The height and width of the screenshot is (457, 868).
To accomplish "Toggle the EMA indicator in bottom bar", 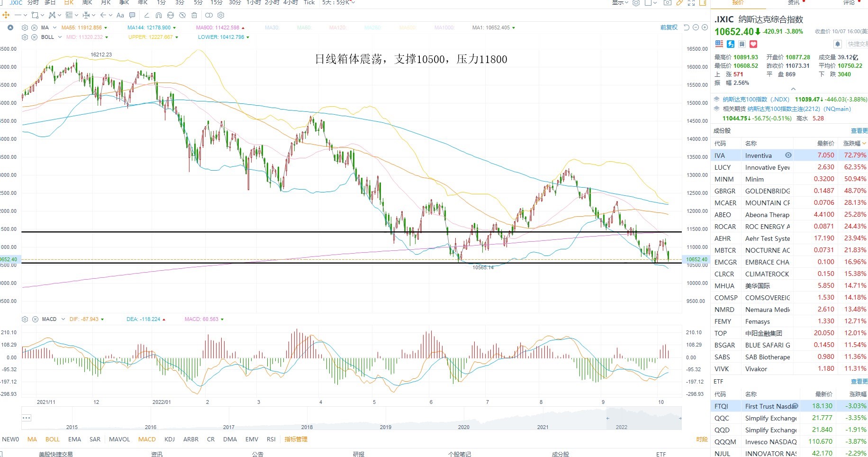I will (74, 439).
